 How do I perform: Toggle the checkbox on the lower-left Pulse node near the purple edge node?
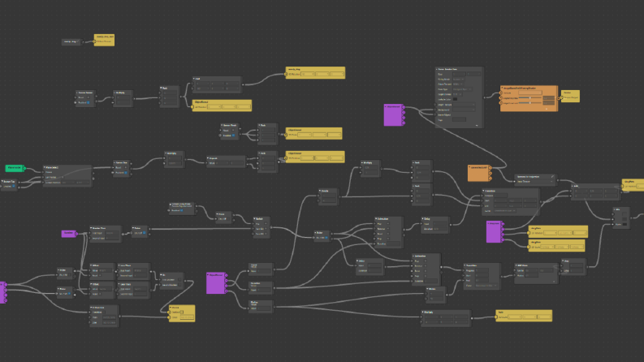69,294
